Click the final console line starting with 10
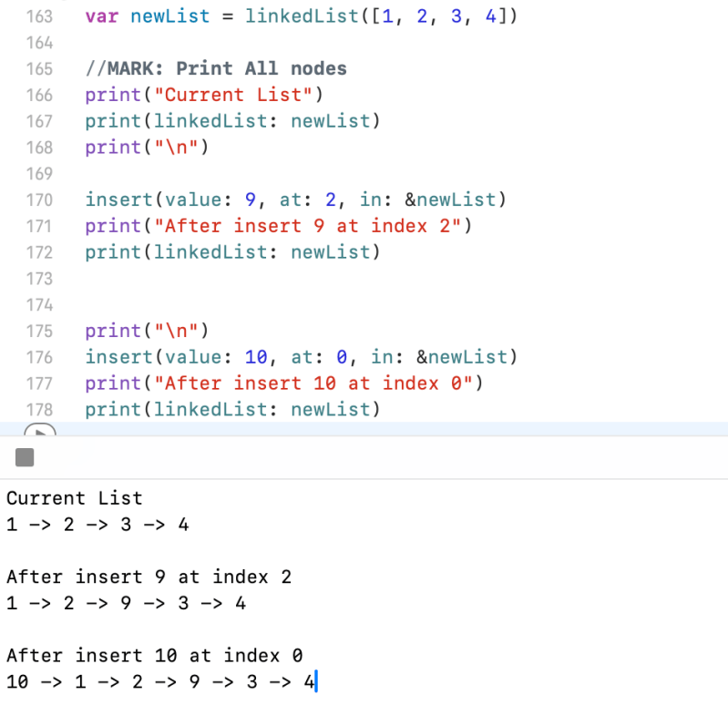Screen dimensions: 728x705 pyautogui.click(x=159, y=681)
